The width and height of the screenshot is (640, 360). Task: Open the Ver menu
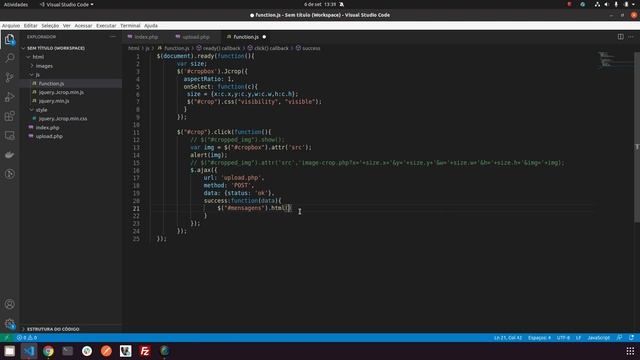pyautogui.click(x=67, y=26)
